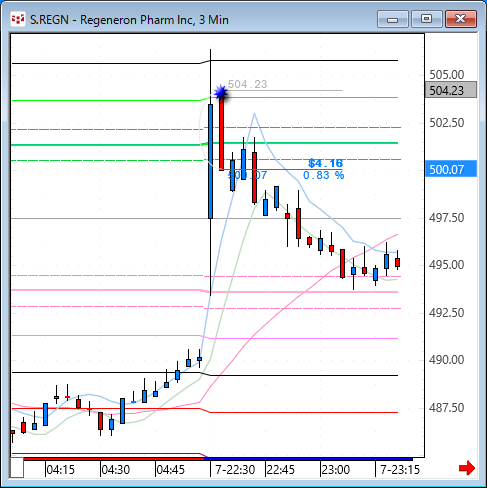This screenshot has width=487, height=488.
Task: Click the chart app icon in the title bar
Action: coord(18,19)
